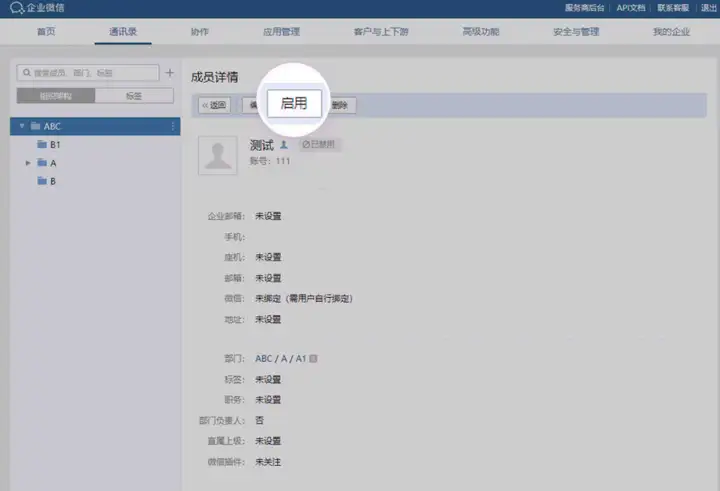Click the 删除 button
This screenshot has height=491, width=720.
pyautogui.click(x=341, y=104)
